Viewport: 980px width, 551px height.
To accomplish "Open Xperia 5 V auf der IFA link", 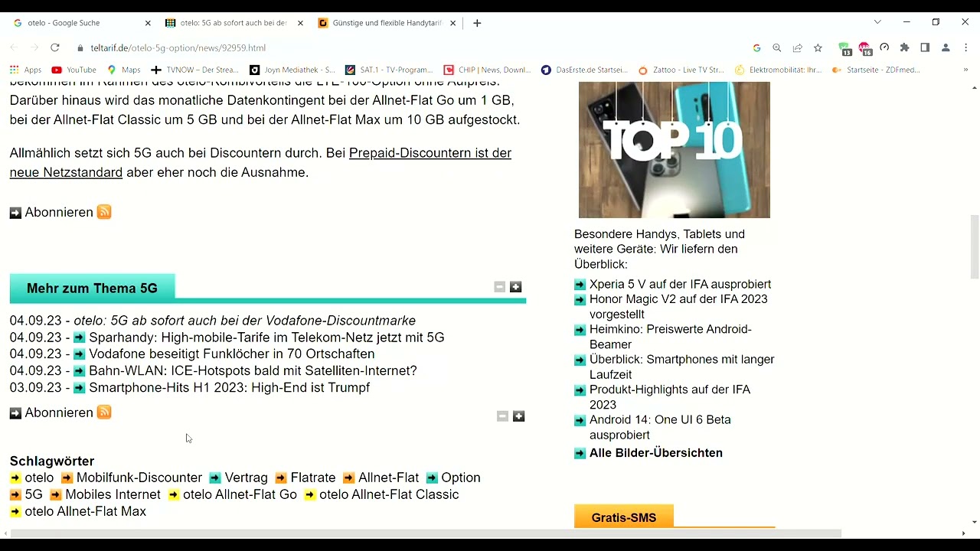I will [680, 284].
